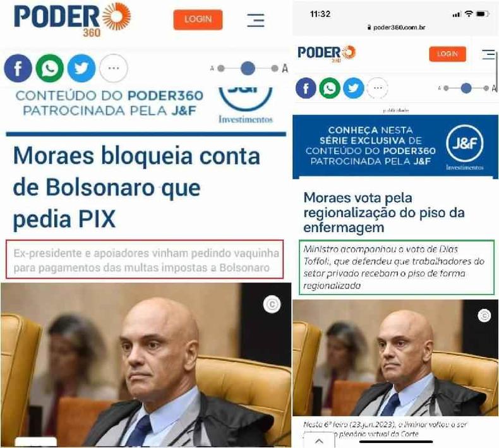499x448 pixels.
Task: Share on Twitter in left screenshot
Action: [x=81, y=68]
